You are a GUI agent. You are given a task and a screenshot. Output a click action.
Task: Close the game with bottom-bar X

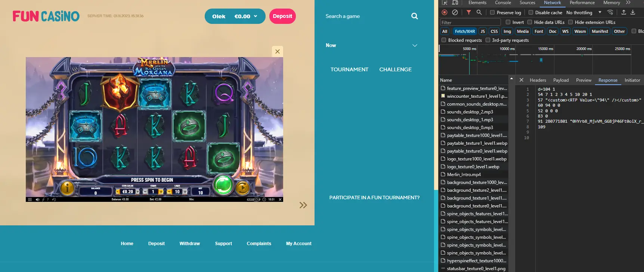[280, 200]
